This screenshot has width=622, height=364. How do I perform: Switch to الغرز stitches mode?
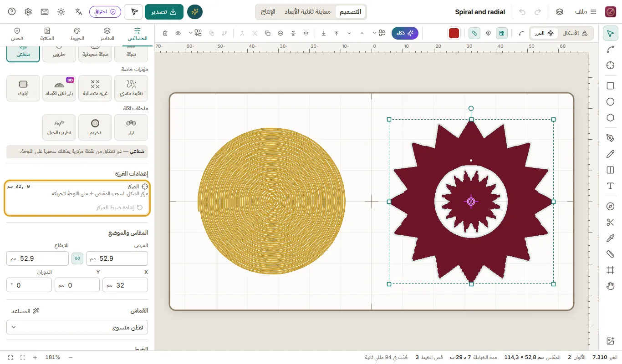pos(544,33)
